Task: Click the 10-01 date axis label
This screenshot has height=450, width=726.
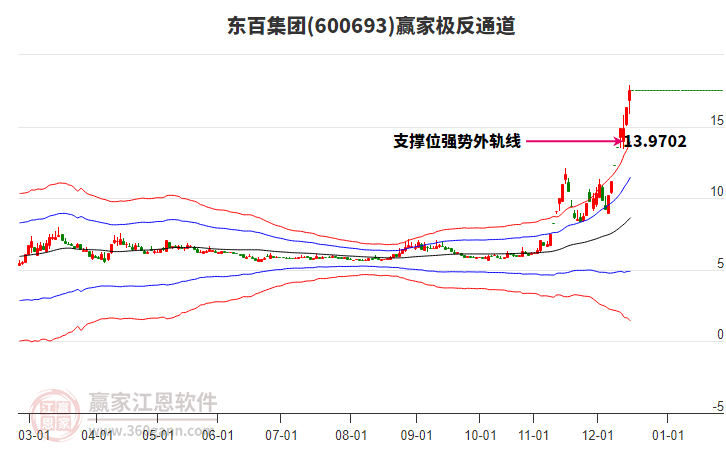Action: pyautogui.click(x=480, y=435)
